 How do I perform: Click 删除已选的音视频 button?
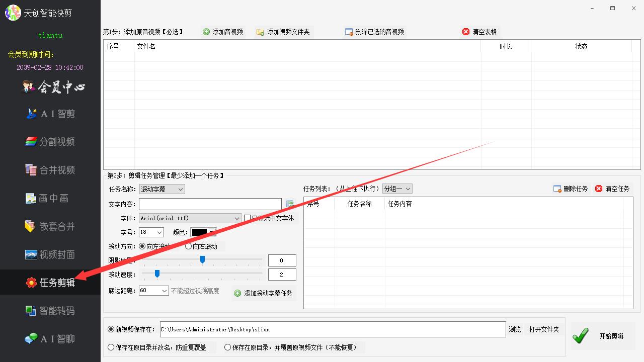pos(374,32)
